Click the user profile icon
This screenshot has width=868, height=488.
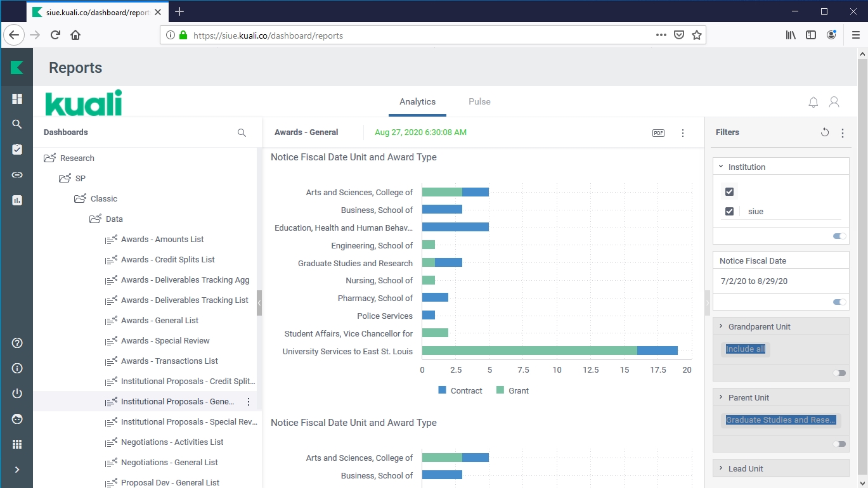834,102
